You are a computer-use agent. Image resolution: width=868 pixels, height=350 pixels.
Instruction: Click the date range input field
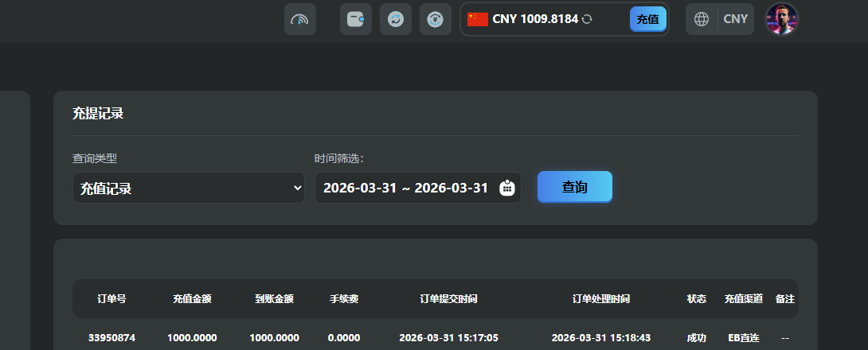click(405, 188)
